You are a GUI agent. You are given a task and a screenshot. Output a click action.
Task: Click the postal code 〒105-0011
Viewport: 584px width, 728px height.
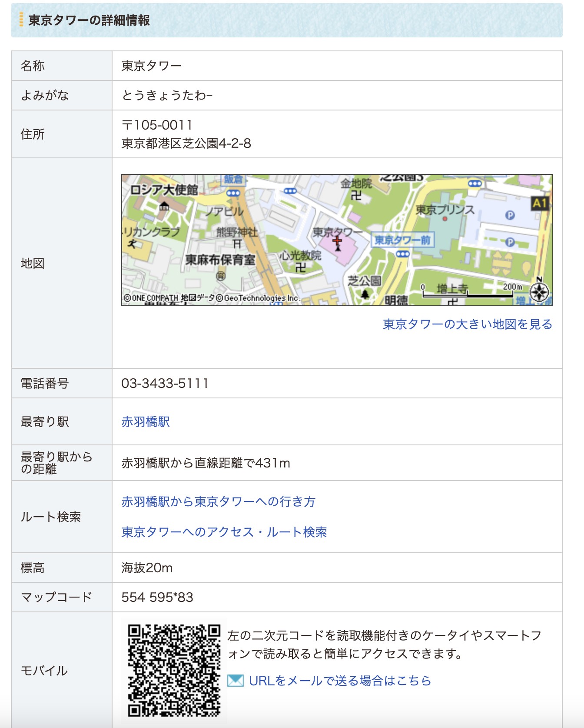click(157, 125)
